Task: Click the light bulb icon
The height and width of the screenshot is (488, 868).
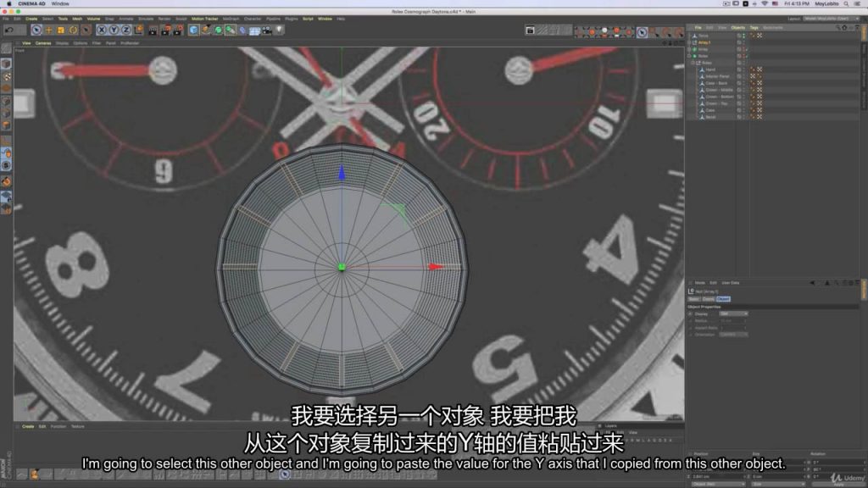Action: (279, 30)
